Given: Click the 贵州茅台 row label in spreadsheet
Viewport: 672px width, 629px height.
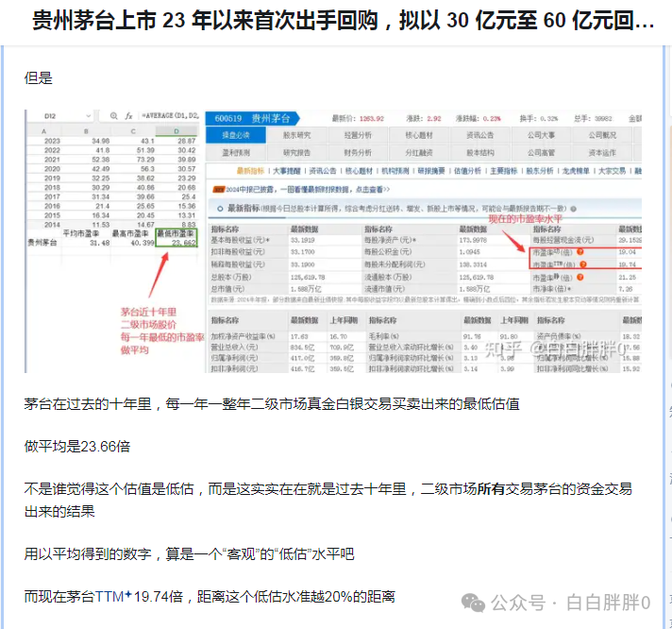Looking at the screenshot, I should [42, 243].
